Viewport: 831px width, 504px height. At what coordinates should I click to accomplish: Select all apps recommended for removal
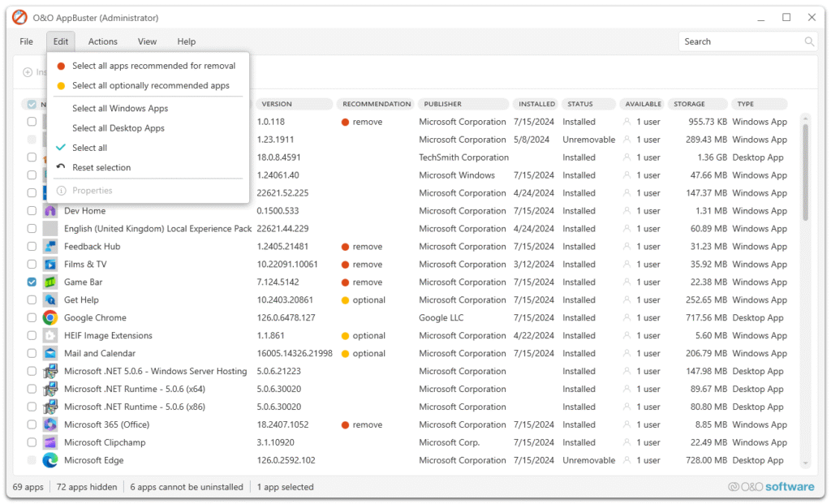pyautogui.click(x=153, y=66)
